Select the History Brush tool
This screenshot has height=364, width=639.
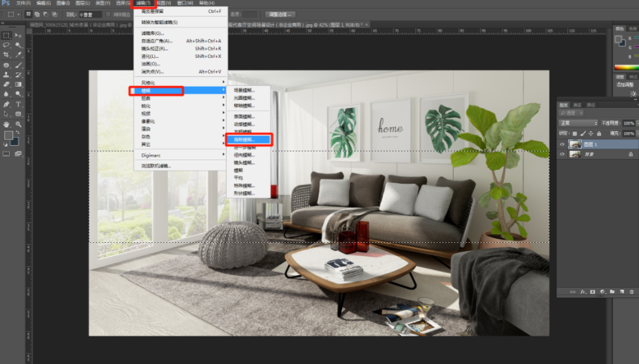[x=19, y=75]
